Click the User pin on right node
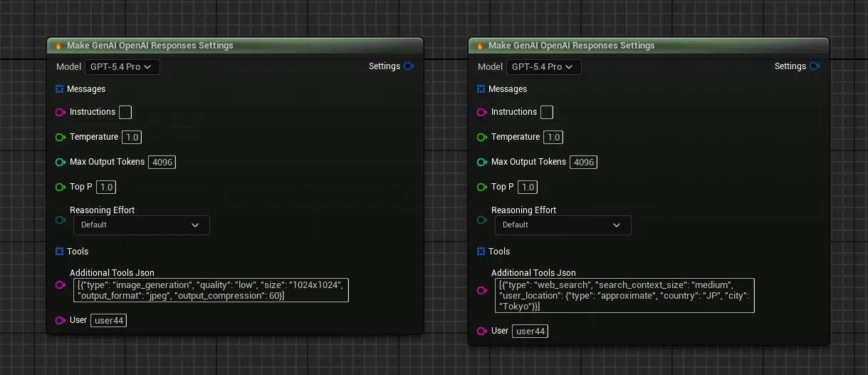This screenshot has height=375, width=868. pyautogui.click(x=482, y=331)
